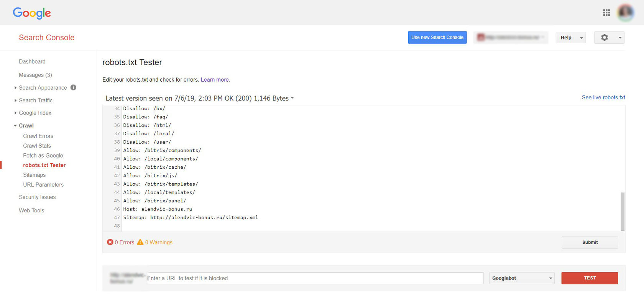Click the 0 Warnings text
The image size is (644, 304).
pyautogui.click(x=159, y=242)
